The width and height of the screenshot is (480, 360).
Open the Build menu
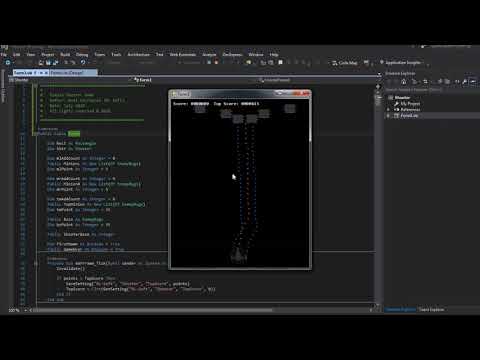coord(65,54)
